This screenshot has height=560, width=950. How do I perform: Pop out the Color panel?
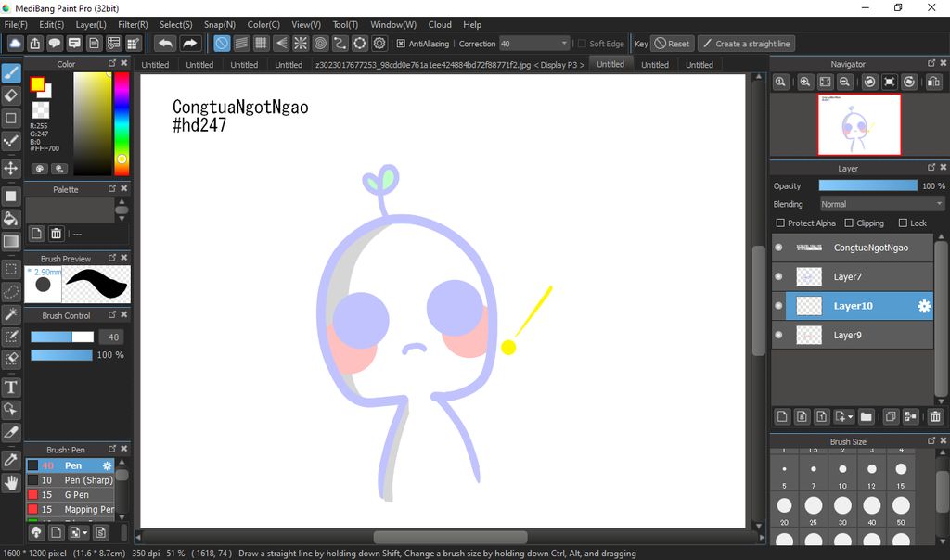[x=112, y=63]
